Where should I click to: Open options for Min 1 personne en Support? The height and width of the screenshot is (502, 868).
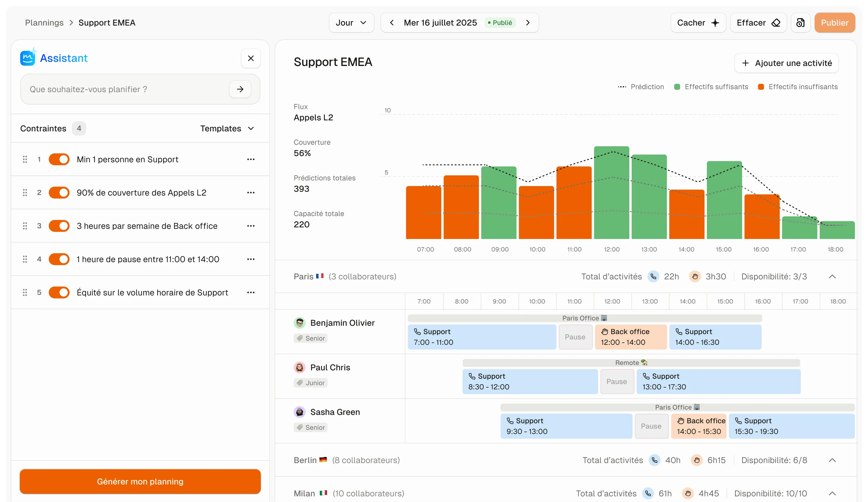[251, 159]
